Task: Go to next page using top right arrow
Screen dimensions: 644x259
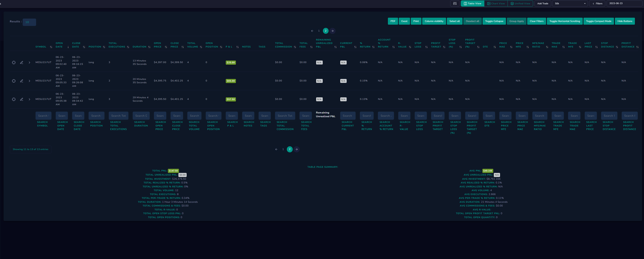Action: [x=333, y=31]
